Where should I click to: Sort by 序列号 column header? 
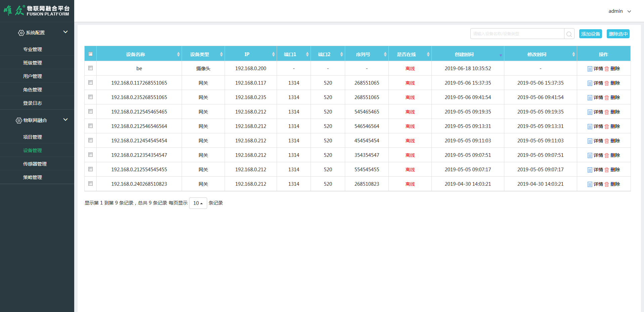coord(367,54)
